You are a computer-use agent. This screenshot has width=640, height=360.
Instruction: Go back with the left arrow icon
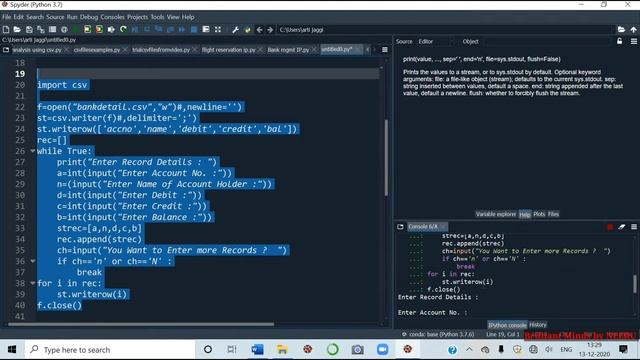tap(259, 29)
